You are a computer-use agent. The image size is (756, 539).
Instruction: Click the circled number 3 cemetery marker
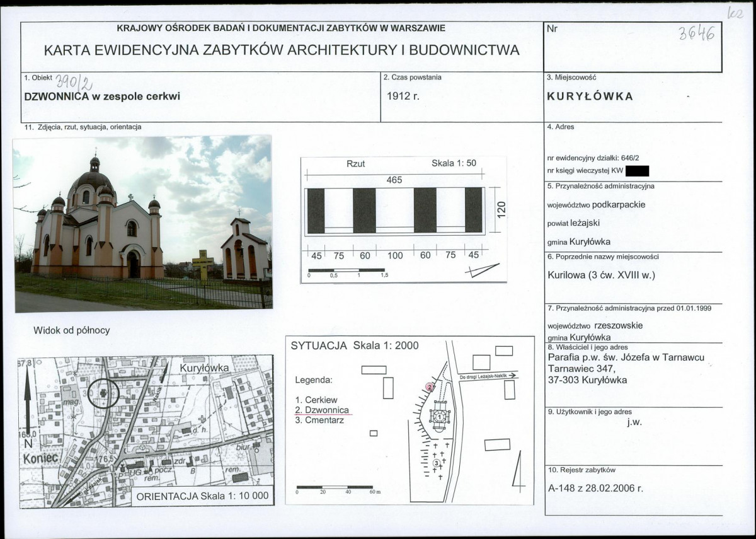click(x=437, y=463)
